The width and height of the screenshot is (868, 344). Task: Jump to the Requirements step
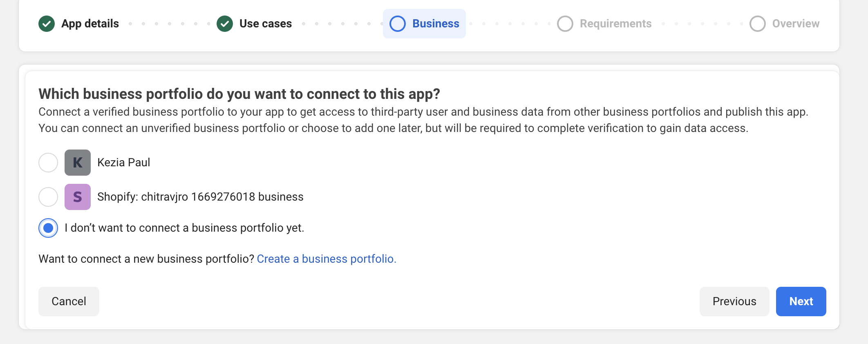click(x=615, y=24)
